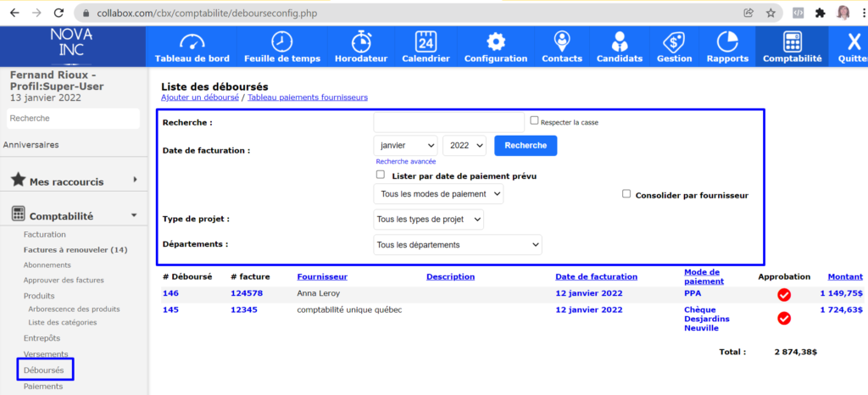Open Facturation in the sidebar
Screen dimensions: 868x395
coord(45,235)
